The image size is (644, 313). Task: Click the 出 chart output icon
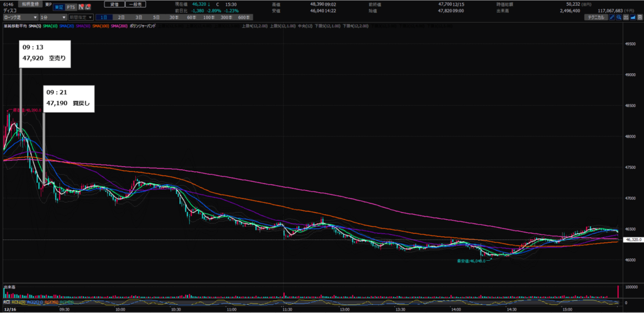[x=626, y=17]
